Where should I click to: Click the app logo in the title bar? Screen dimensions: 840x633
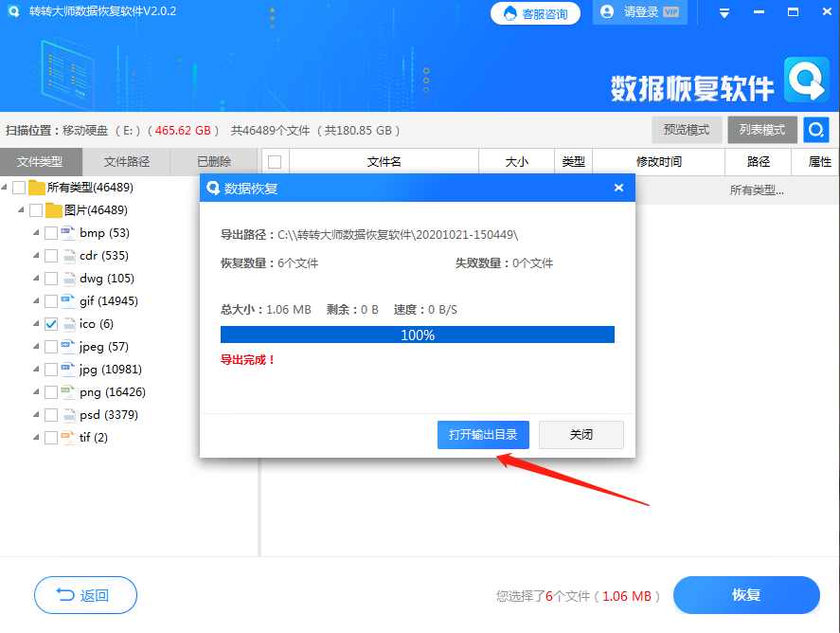pos(11,12)
